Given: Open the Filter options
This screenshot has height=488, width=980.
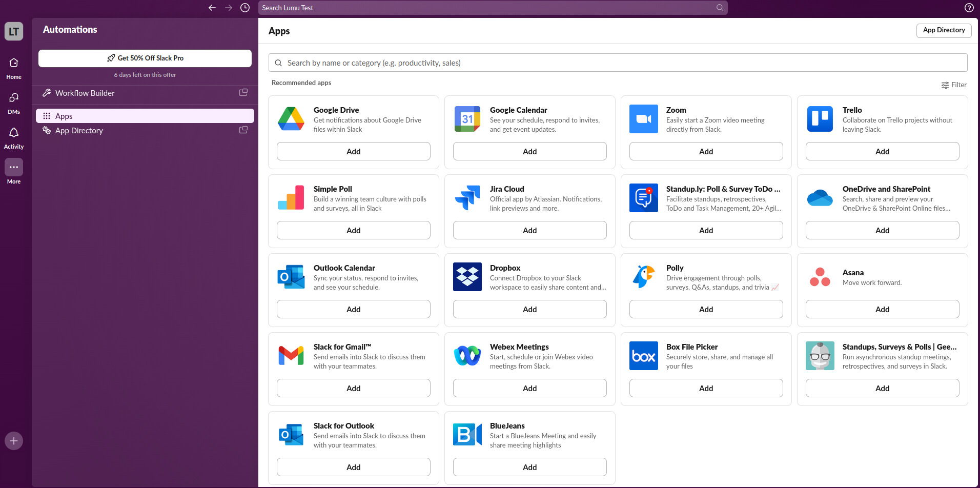Looking at the screenshot, I should click(x=954, y=85).
